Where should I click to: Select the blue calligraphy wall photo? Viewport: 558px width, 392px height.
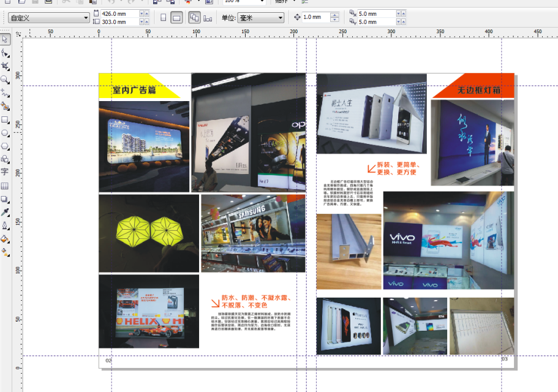[x=473, y=143]
